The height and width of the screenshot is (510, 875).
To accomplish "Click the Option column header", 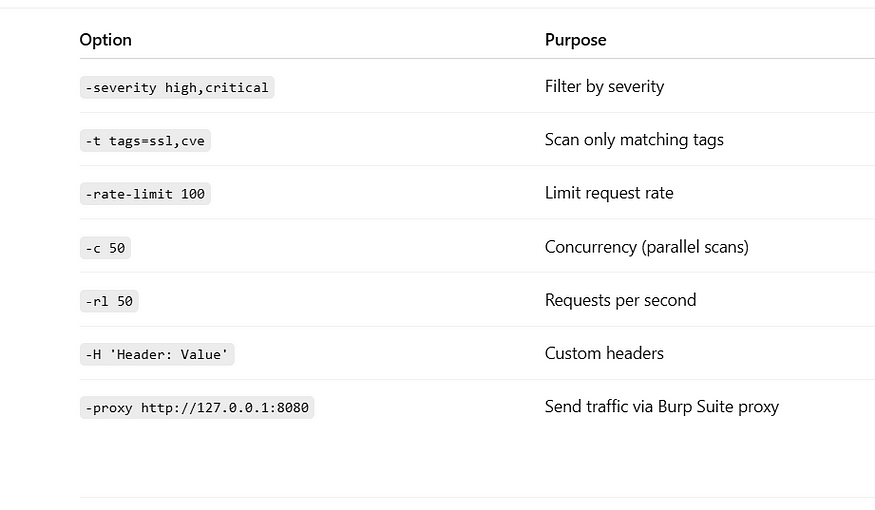I will [x=105, y=40].
